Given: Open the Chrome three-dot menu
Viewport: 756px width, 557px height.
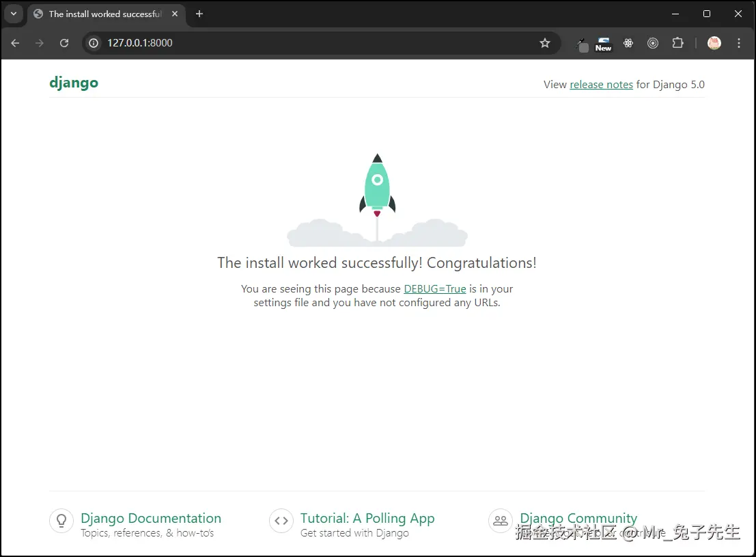Looking at the screenshot, I should tap(739, 43).
